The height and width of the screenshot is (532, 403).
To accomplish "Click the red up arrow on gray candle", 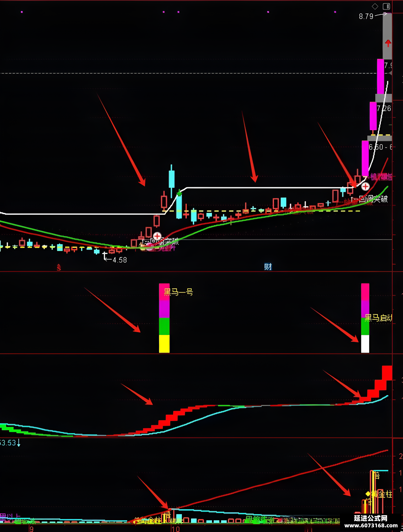I will coord(388,43).
